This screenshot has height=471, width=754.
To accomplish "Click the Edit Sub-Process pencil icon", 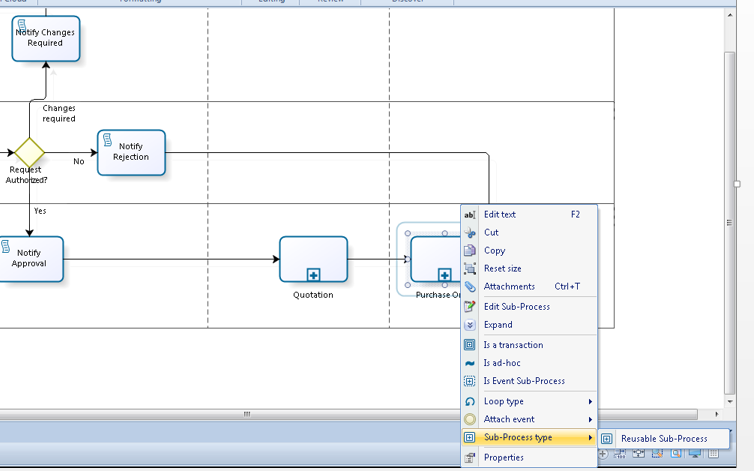I will pos(470,306).
